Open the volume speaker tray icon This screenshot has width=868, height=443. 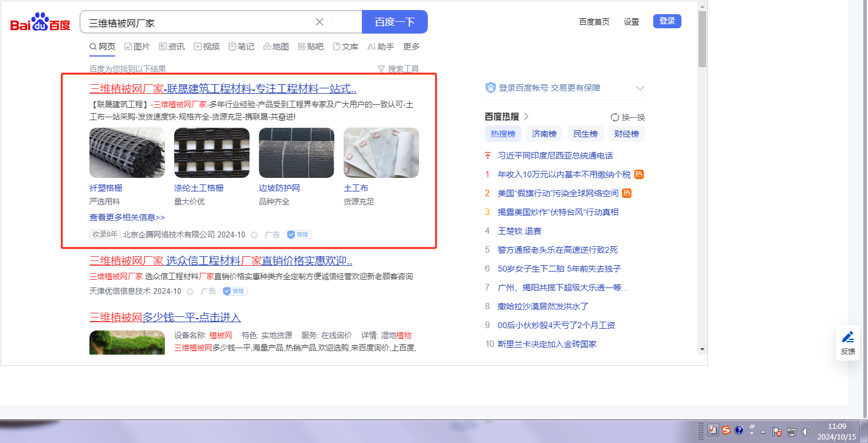click(806, 431)
